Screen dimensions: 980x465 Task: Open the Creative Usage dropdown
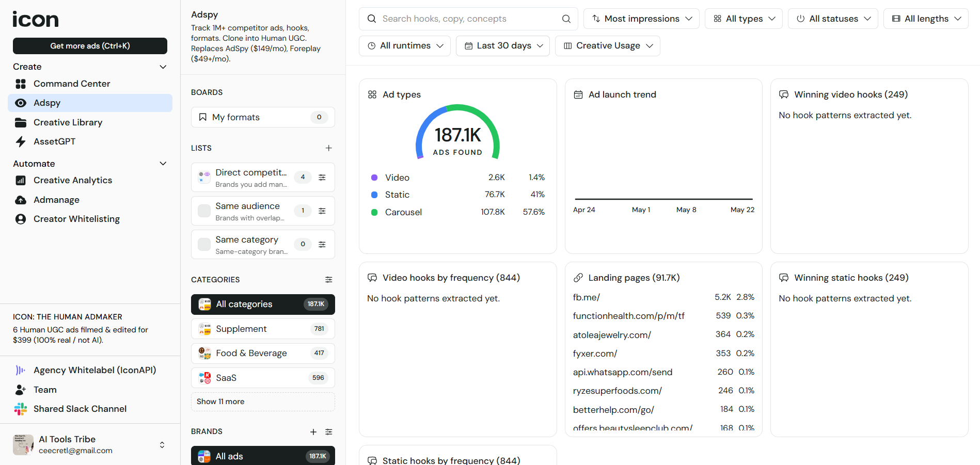[x=608, y=46]
